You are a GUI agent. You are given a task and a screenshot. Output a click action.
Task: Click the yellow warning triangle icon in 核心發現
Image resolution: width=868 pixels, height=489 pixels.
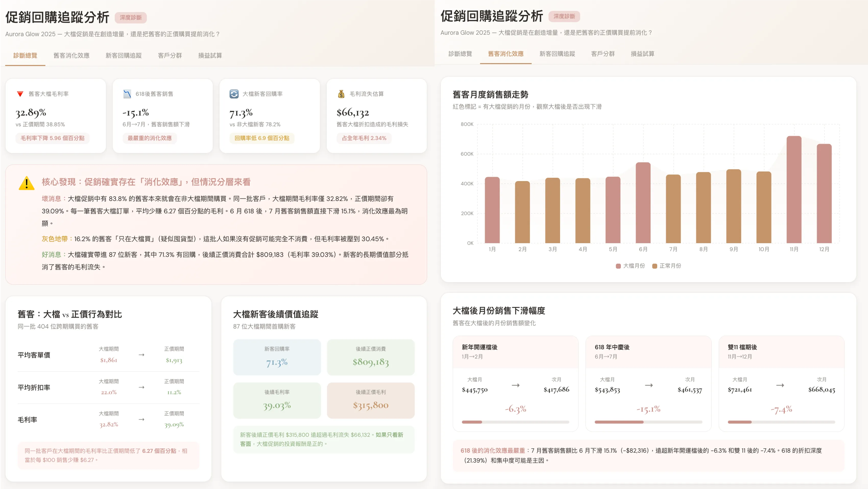pos(26,183)
